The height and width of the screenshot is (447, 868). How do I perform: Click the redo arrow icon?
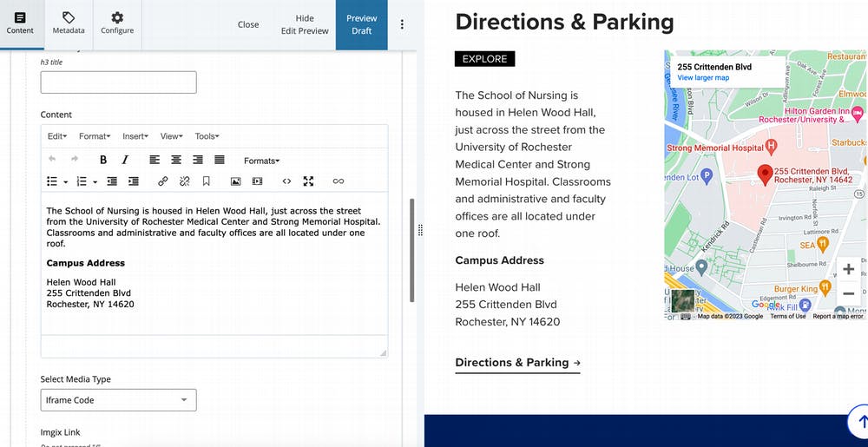click(x=74, y=160)
